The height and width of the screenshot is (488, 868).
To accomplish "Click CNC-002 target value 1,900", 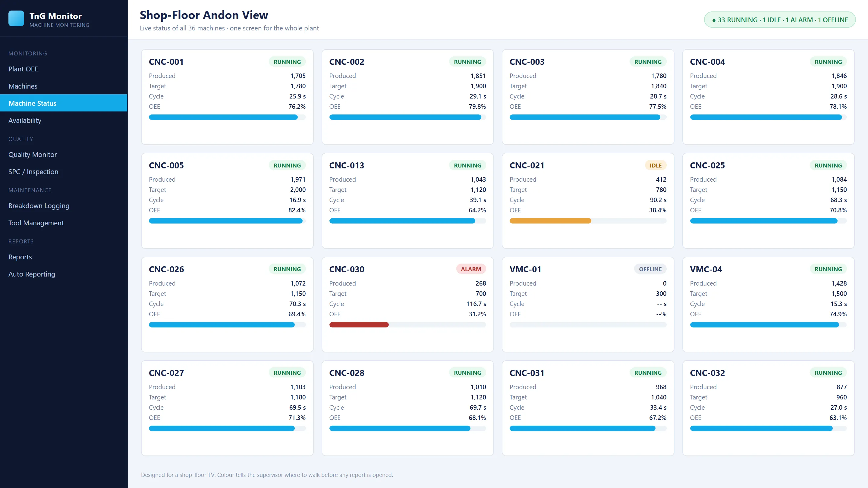I will click(x=478, y=86).
